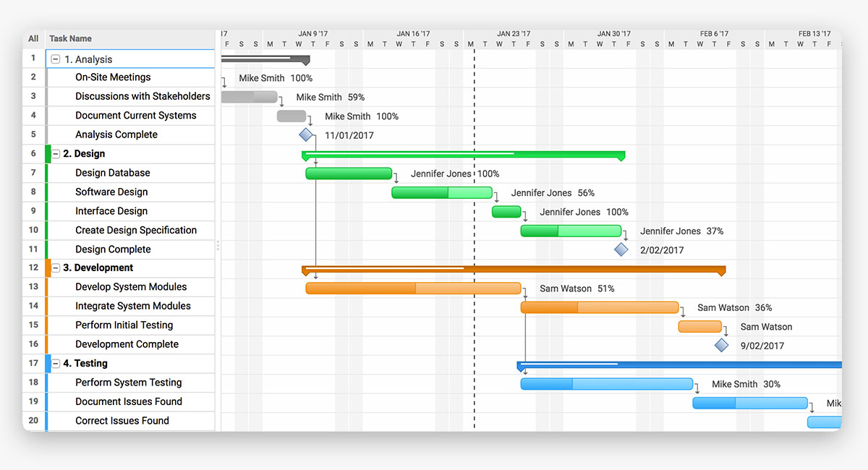This screenshot has height=470, width=868.
Task: Select the Develop System Modules task name
Action: coord(131,287)
